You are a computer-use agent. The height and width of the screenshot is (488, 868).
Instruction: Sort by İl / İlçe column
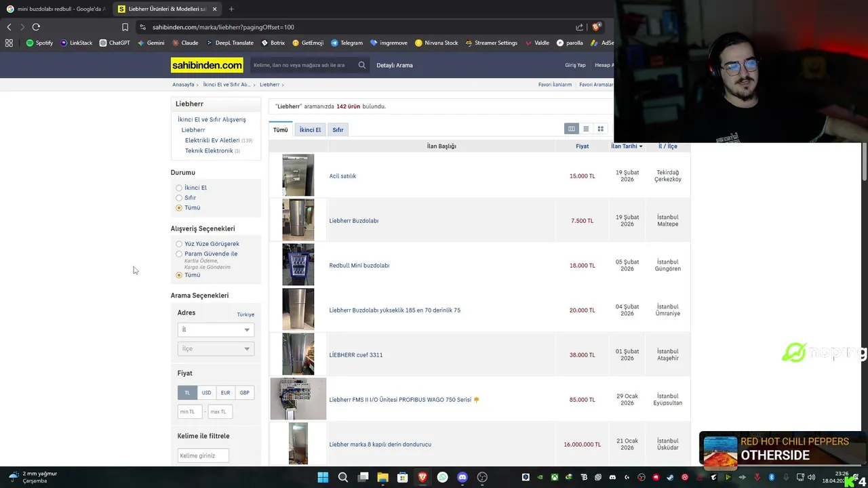[x=668, y=146]
